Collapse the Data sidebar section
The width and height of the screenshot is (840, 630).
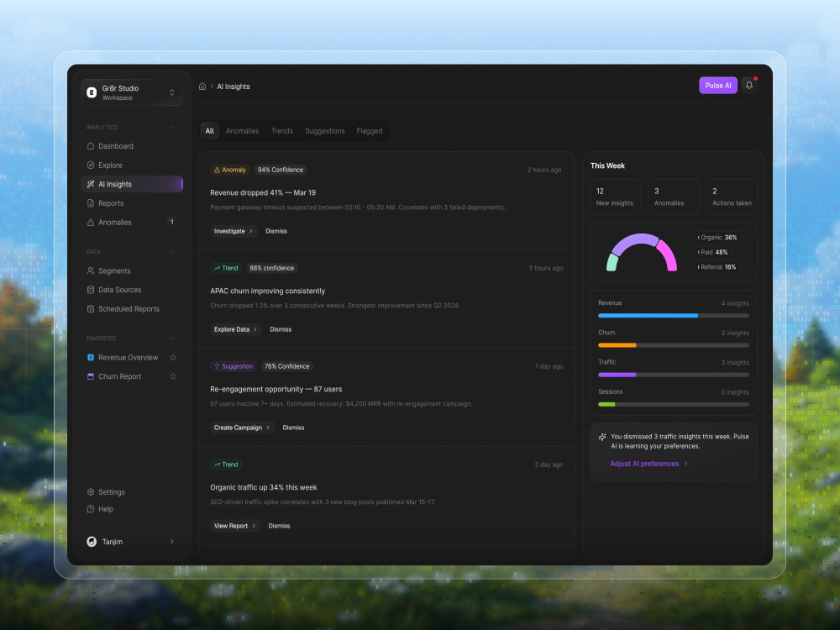click(x=172, y=252)
